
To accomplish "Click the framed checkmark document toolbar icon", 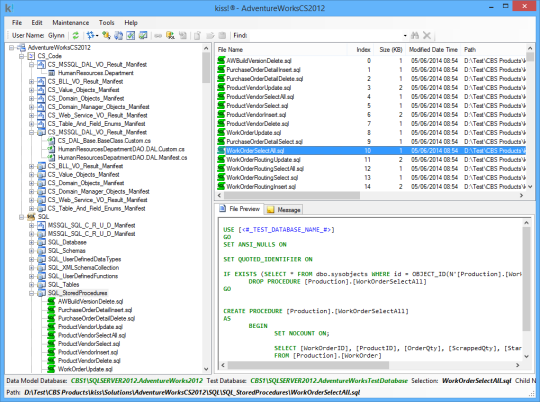I will (x=131, y=35).
